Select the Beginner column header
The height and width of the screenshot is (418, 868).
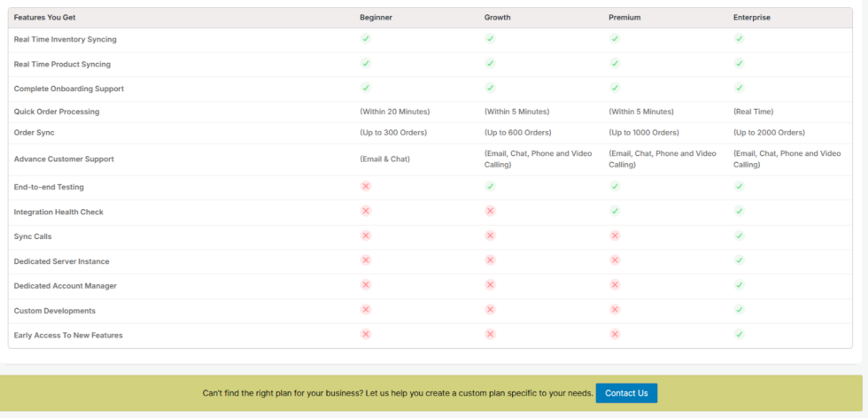(376, 18)
